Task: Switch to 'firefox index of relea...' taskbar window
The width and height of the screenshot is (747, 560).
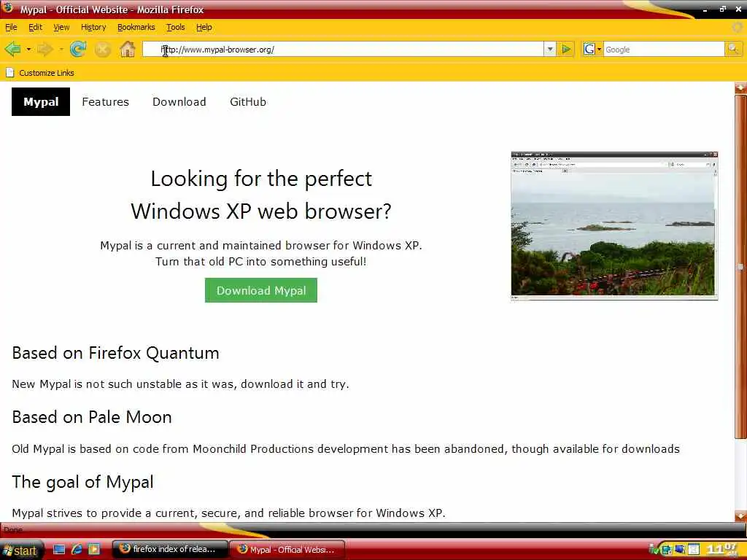Action: point(171,550)
